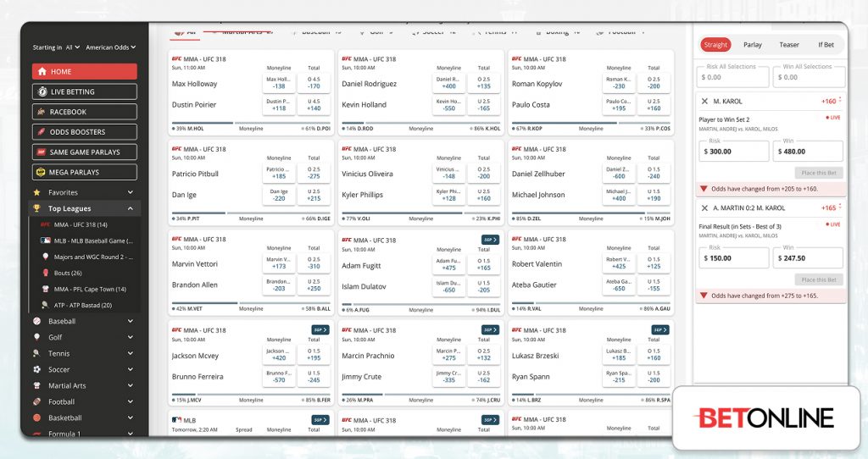Select Roman Kopylov moneyline -230
The width and height of the screenshot is (868, 459).
(618, 83)
